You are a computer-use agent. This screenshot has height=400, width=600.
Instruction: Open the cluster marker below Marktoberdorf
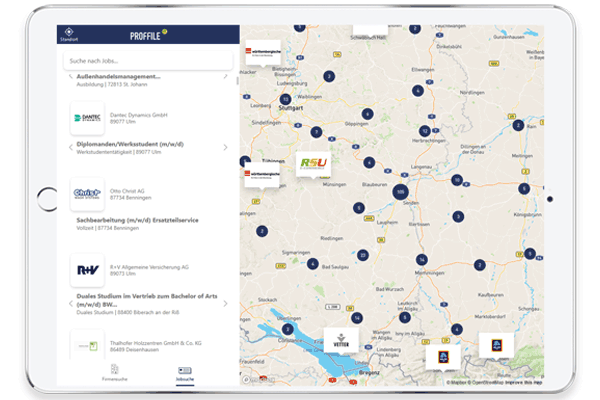(457, 329)
